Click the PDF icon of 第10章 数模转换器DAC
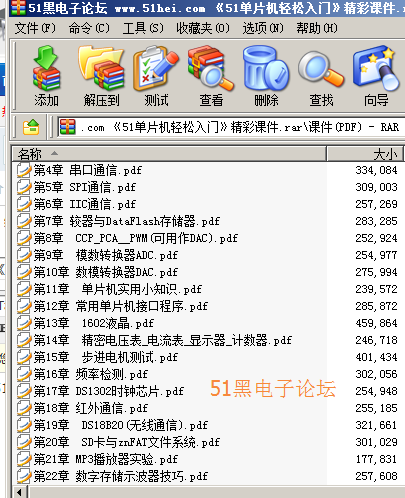405x498 pixels. pyautogui.click(x=24, y=272)
